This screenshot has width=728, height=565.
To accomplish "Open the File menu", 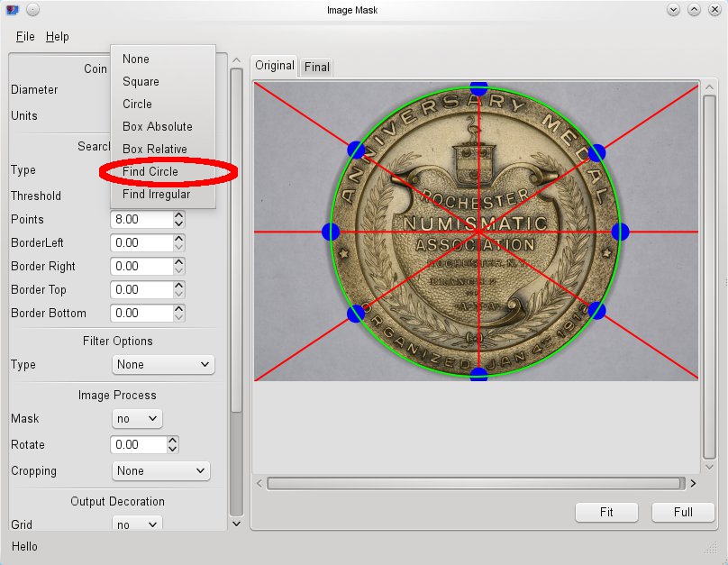I will tap(25, 36).
